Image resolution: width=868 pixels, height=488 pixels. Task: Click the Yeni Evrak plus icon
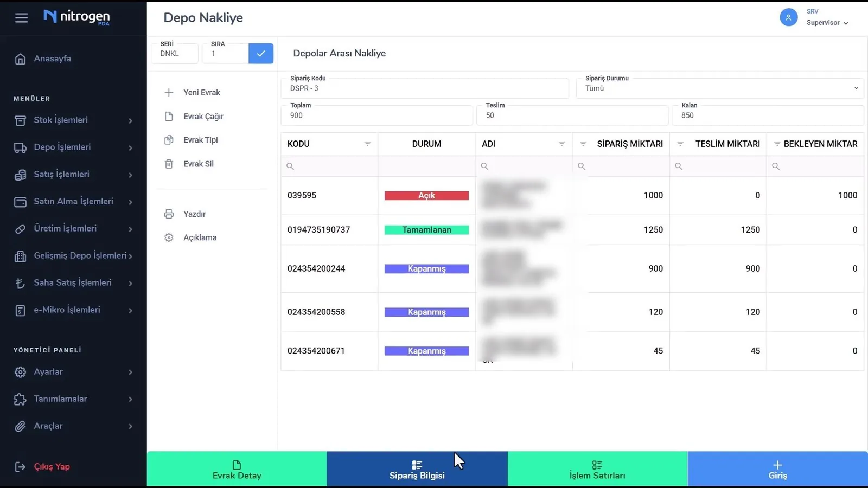tap(169, 93)
